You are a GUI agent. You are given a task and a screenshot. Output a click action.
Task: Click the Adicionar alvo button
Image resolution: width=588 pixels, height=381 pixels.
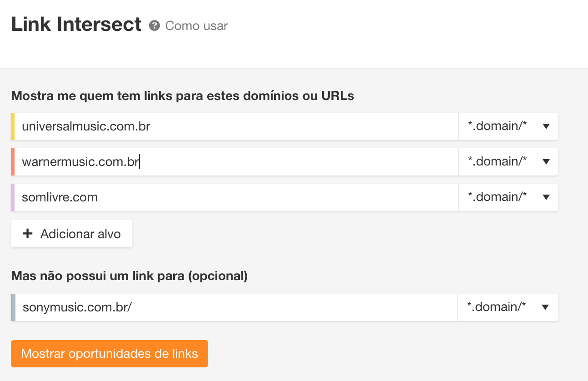[71, 233]
